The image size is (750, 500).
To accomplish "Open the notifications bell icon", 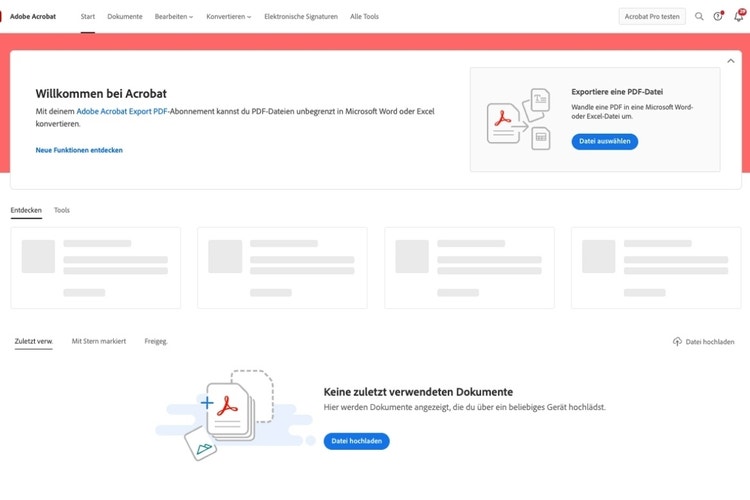I will (739, 16).
